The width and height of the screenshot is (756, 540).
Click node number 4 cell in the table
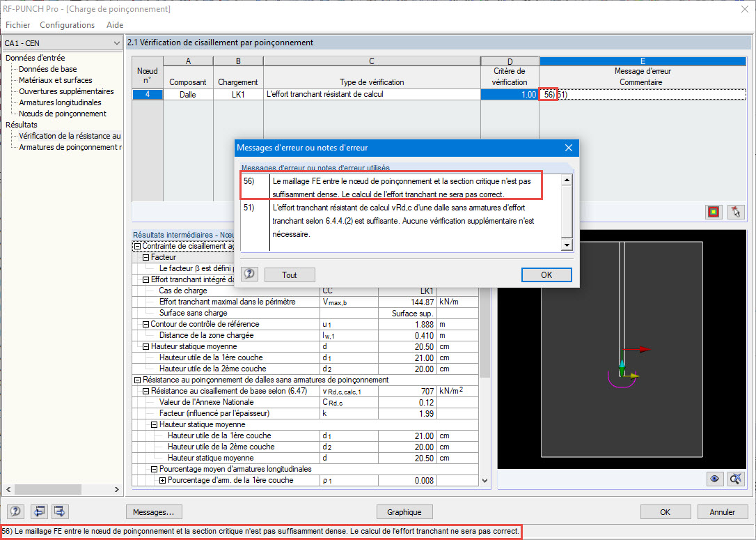148,95
